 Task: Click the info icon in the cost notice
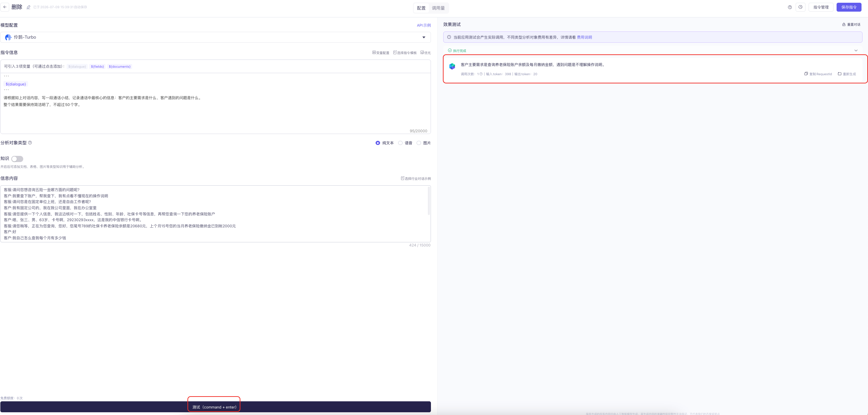(x=449, y=37)
